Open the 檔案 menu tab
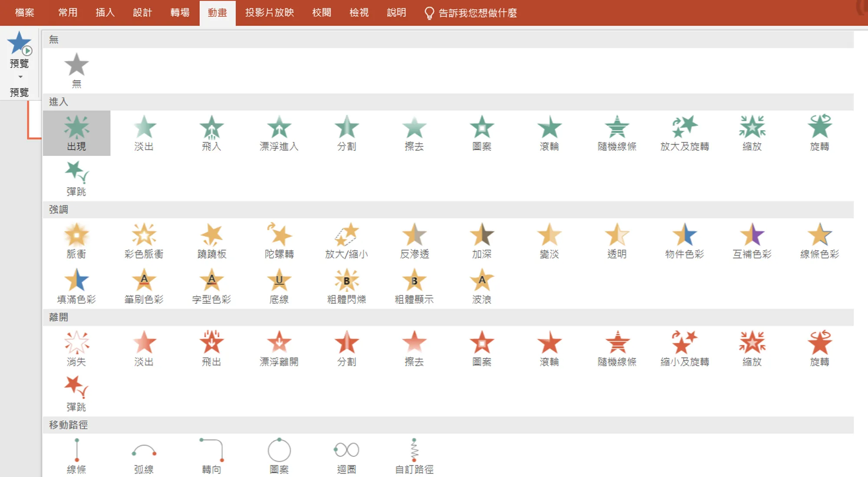Image resolution: width=868 pixels, height=477 pixels. point(25,13)
